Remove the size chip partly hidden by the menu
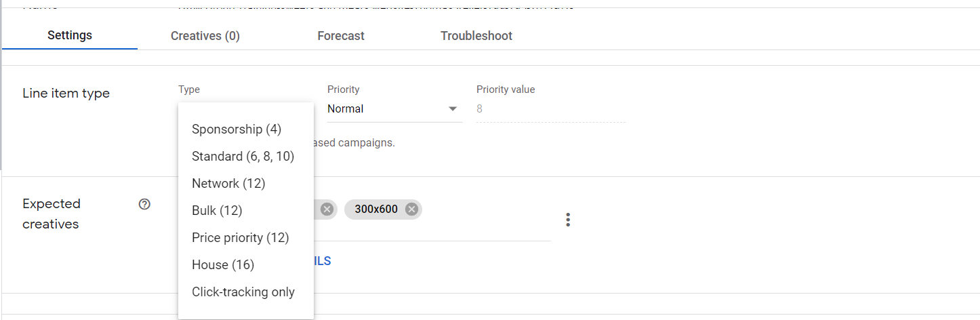 coord(327,209)
